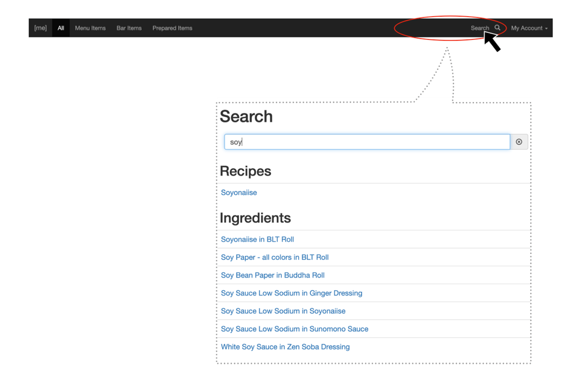The width and height of the screenshot is (588, 377).
Task: Click the Ingredients section heading
Action: coord(255,218)
